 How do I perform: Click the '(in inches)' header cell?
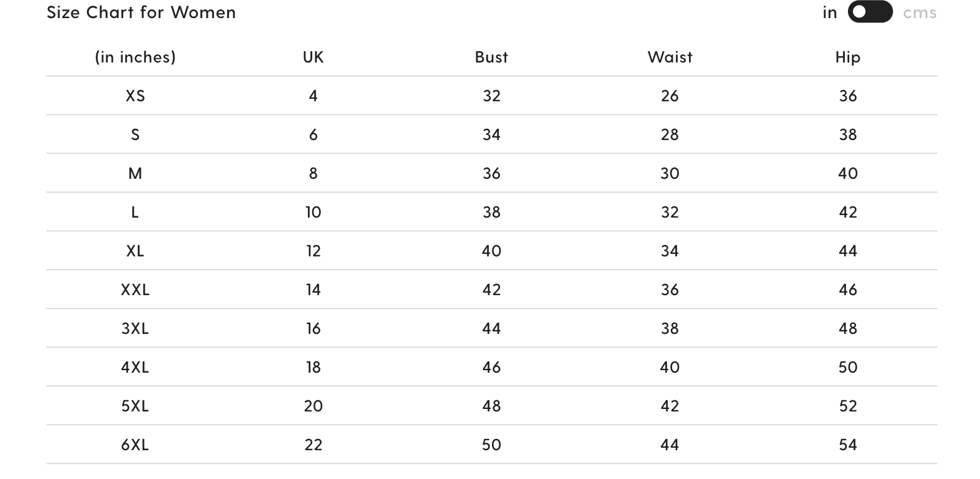point(135,57)
